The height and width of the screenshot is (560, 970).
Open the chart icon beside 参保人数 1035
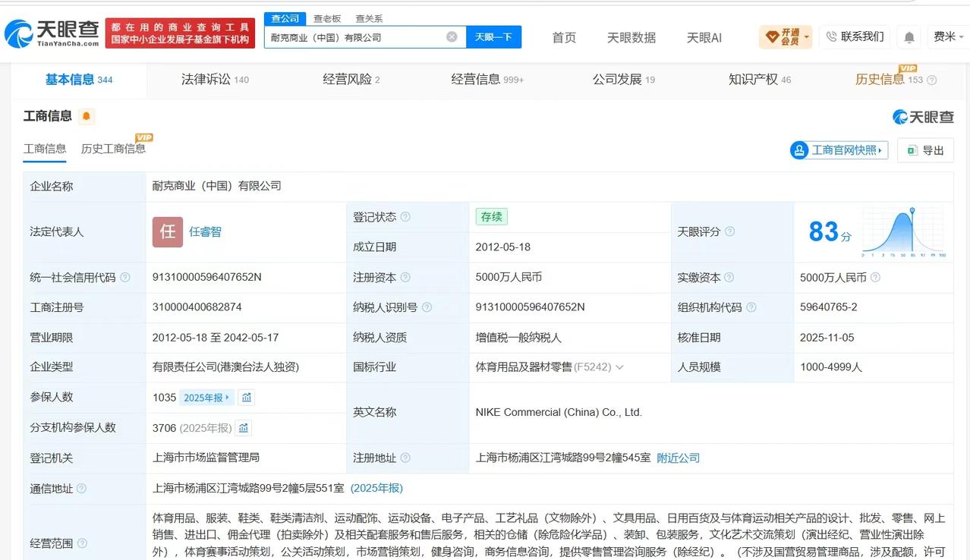pyautogui.click(x=246, y=398)
